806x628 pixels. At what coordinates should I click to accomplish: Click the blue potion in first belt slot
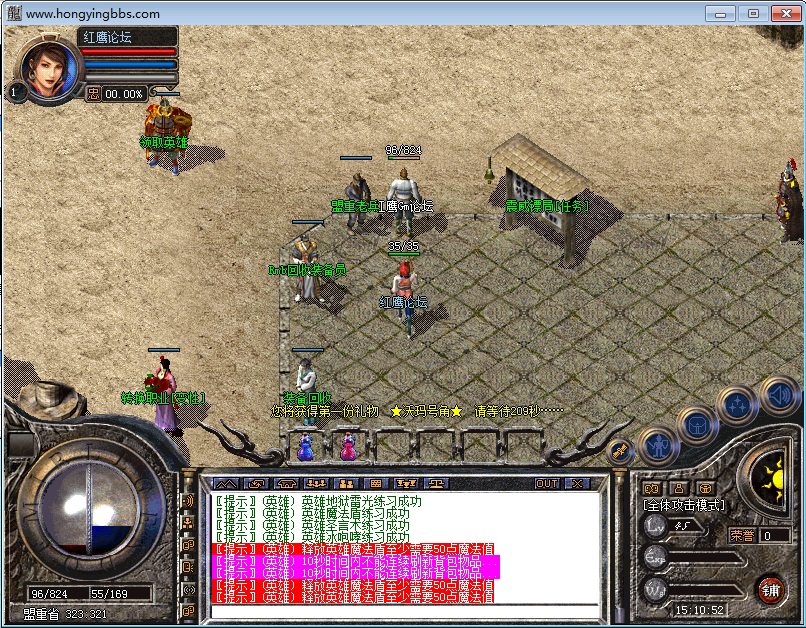(x=305, y=447)
